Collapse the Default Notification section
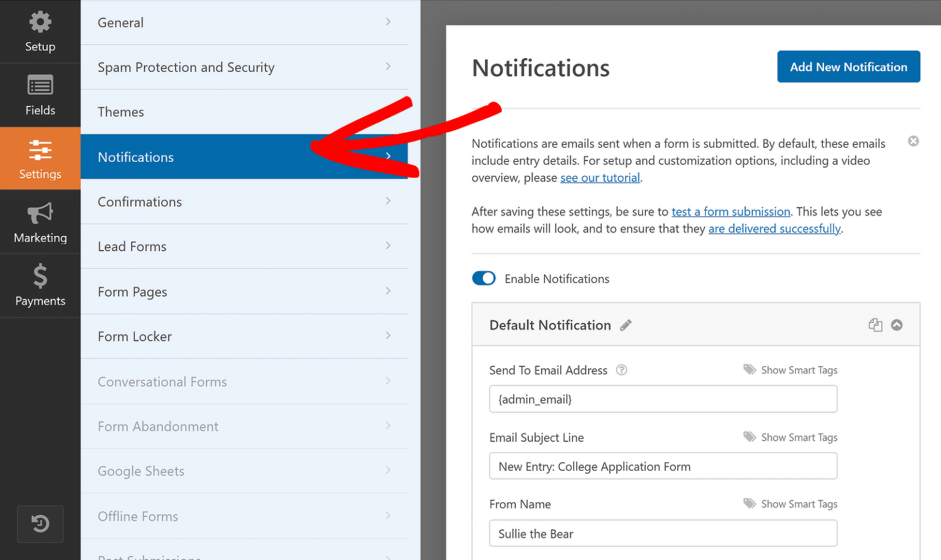This screenshot has height=560, width=941. [897, 325]
